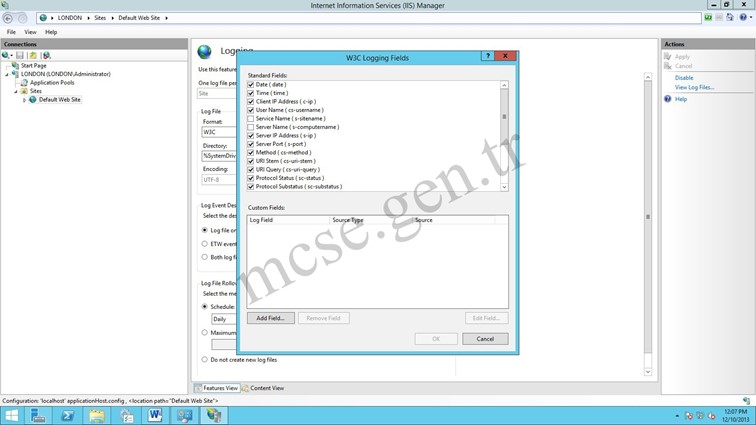Viewport: 756px width, 425px height.
Task: Open Word from the taskbar
Action: [155, 415]
